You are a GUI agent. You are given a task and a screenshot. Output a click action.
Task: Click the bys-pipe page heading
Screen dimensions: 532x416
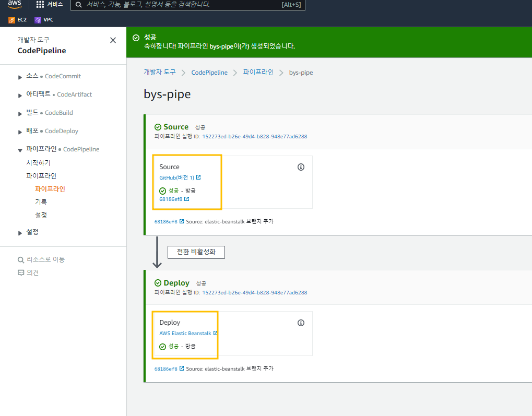pos(167,94)
